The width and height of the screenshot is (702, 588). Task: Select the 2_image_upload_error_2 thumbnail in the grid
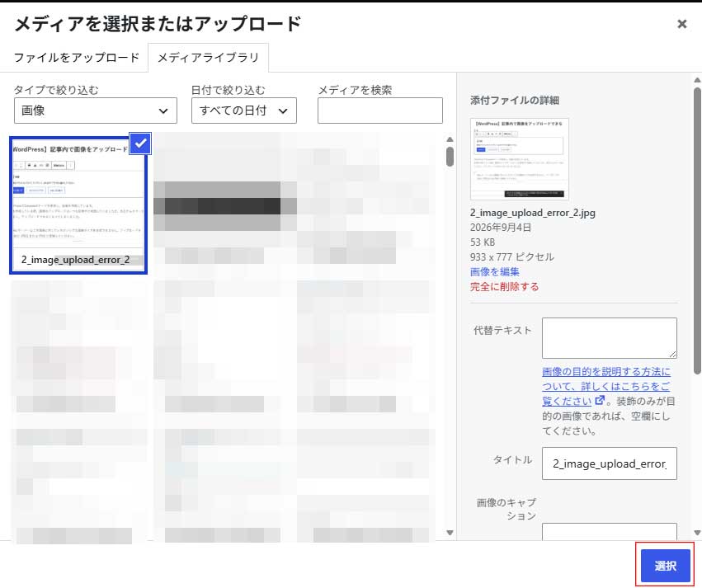click(x=78, y=204)
